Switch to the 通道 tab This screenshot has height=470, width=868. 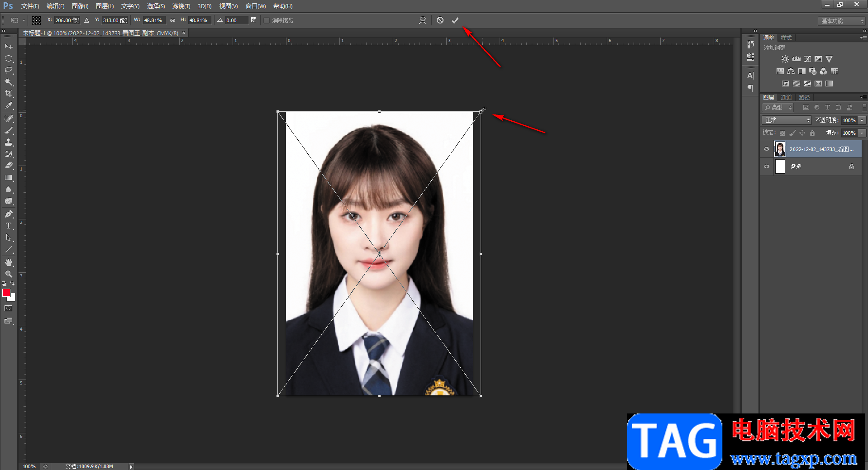tap(786, 98)
